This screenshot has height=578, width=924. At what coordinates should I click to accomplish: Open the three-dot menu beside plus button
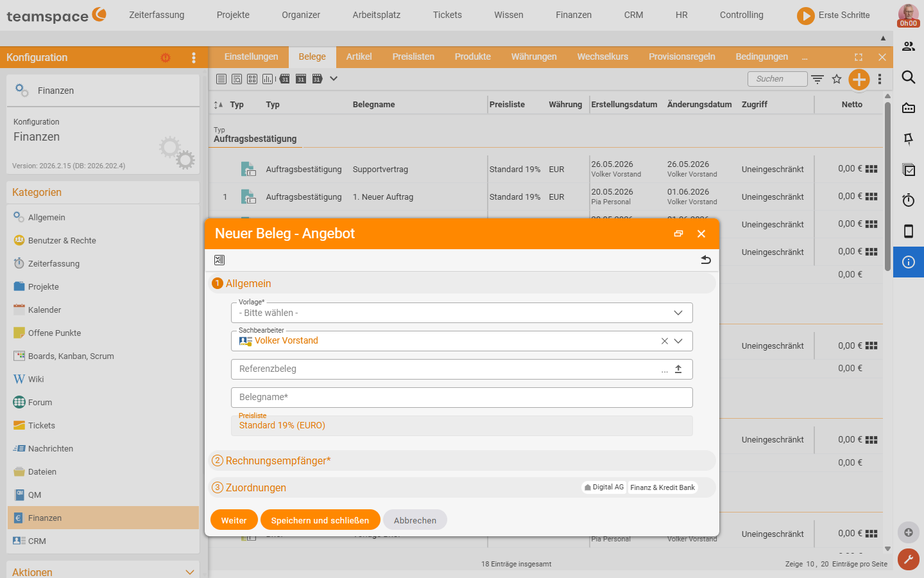pos(880,79)
